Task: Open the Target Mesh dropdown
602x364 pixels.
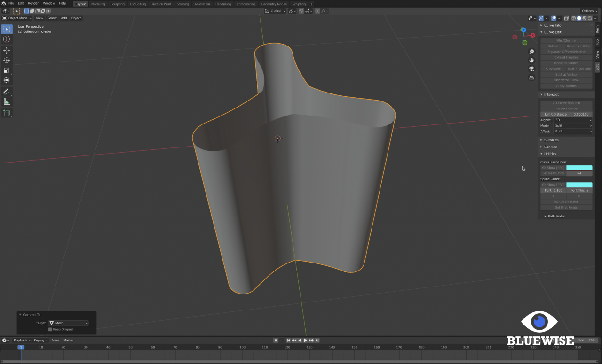Action: click(69, 323)
